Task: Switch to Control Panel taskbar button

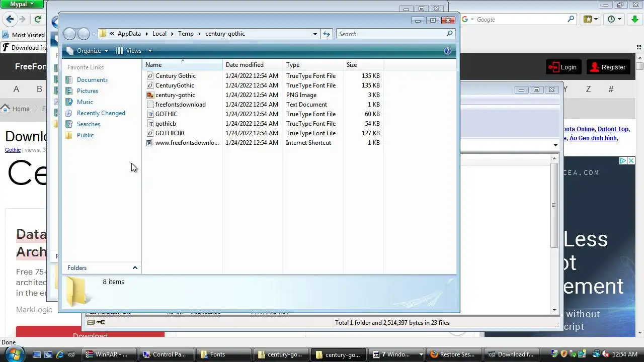Action: coord(167,354)
